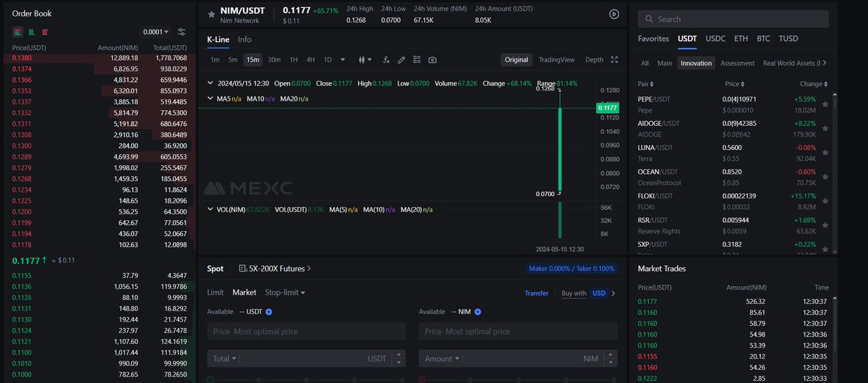Filter pairs by Main category

coord(665,63)
